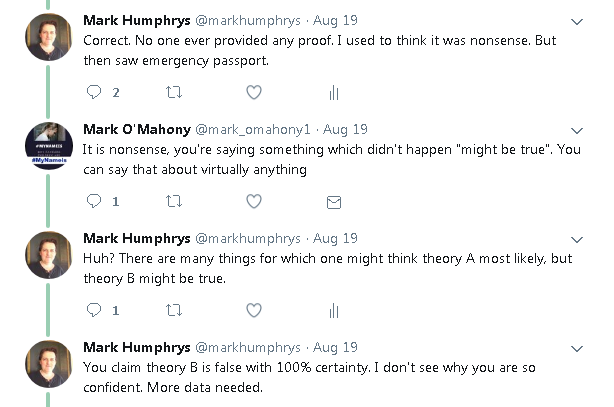Reply to the "emergency passport" tweet
This screenshot has height=407, width=614.
[95, 92]
